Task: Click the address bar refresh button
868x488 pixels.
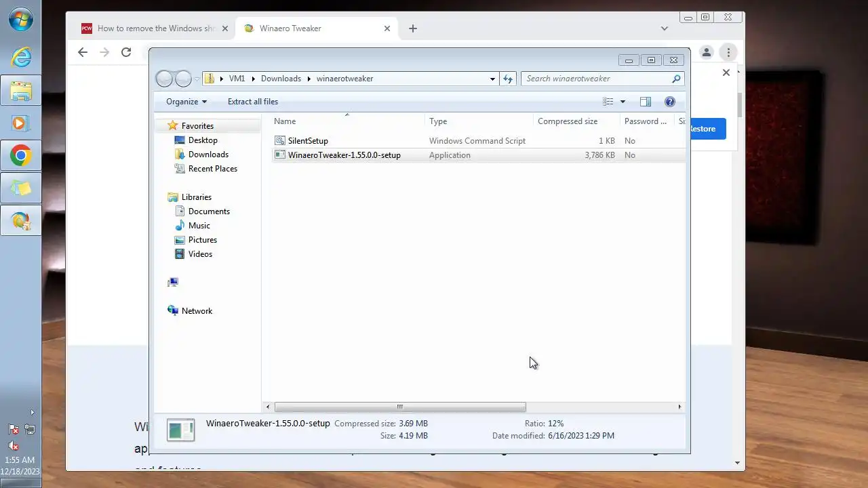Action: (508, 79)
